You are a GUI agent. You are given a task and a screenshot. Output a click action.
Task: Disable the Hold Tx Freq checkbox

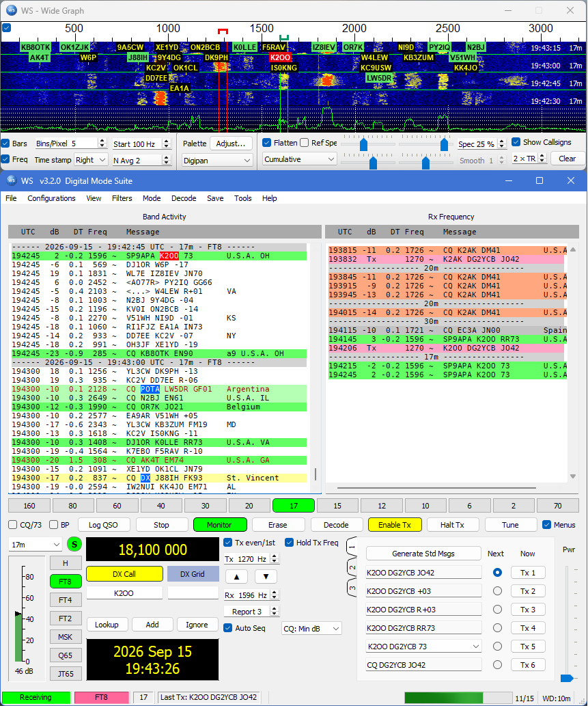tap(290, 543)
